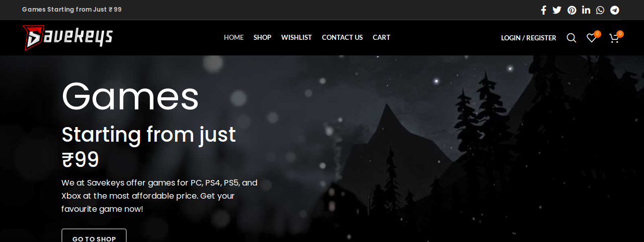Open the Twitter social icon
The height and width of the screenshot is (242, 644).
[557, 10]
